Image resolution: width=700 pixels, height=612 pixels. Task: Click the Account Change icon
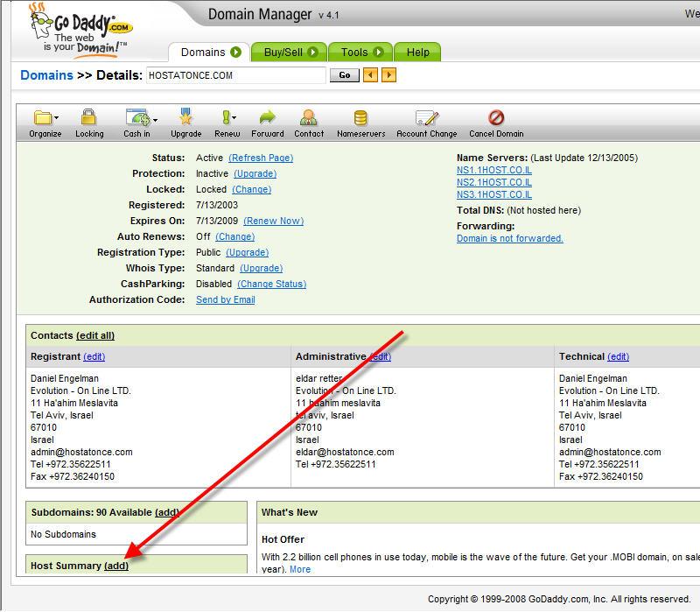coord(426,117)
